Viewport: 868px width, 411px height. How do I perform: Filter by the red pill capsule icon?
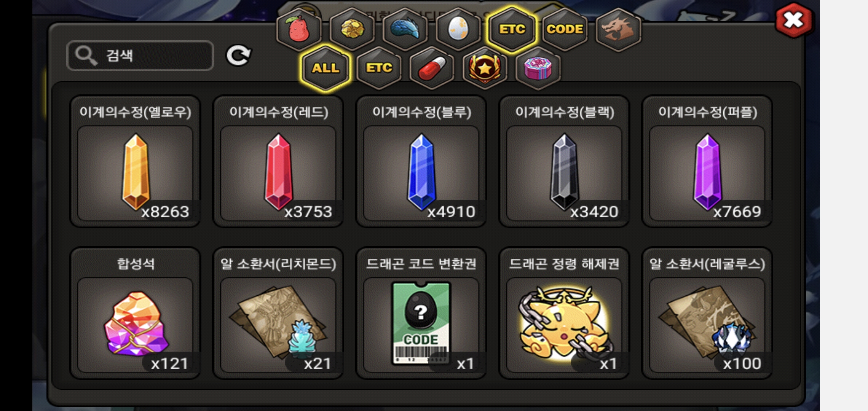point(432,68)
